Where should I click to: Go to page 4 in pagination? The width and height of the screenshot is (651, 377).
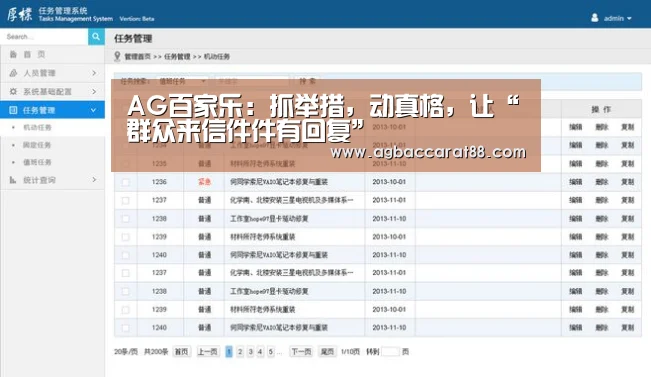click(260, 352)
